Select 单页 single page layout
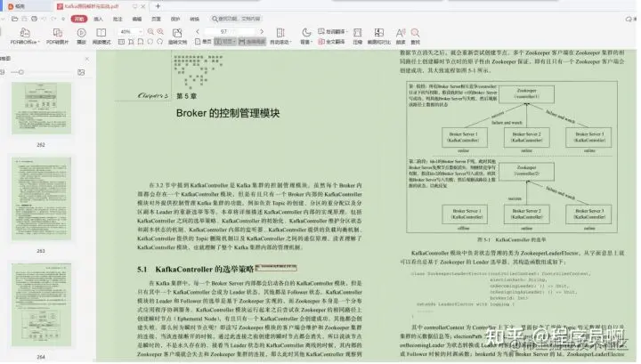This screenshot has width=641, height=364. (203, 42)
